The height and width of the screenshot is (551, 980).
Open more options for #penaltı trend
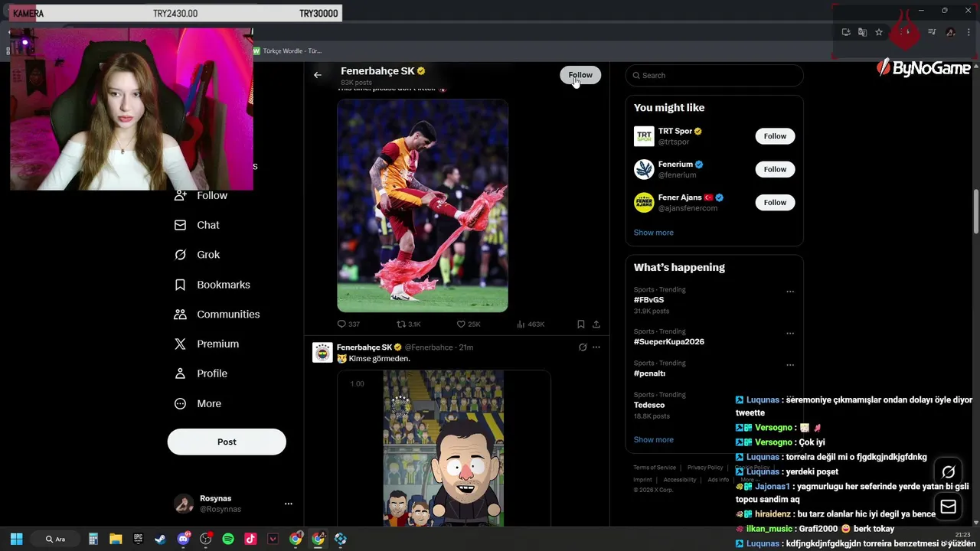pyautogui.click(x=790, y=365)
